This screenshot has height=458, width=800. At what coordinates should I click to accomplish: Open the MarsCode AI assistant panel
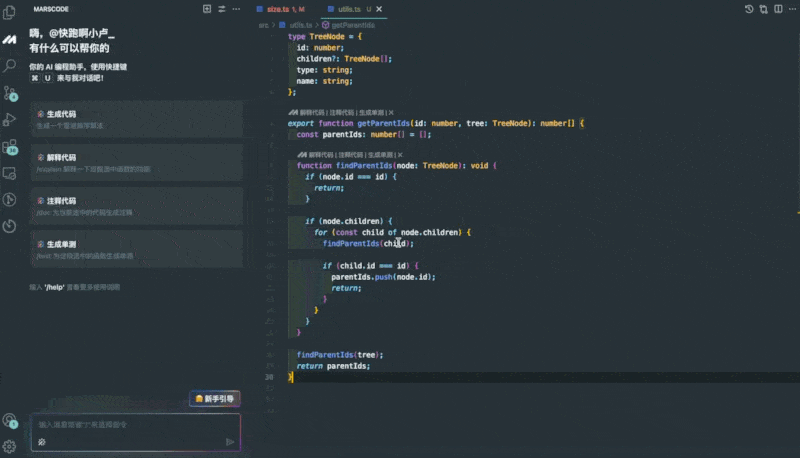pos(9,39)
